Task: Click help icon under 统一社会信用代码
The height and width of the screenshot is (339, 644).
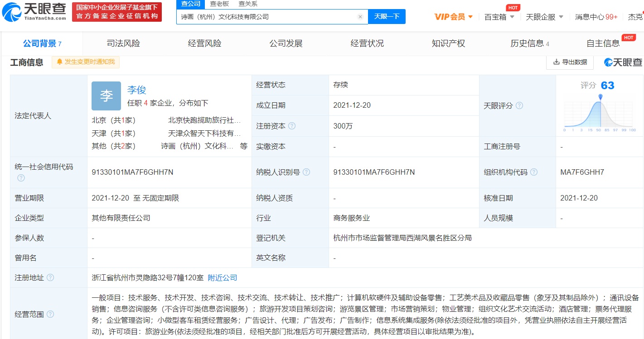Action: pyautogui.click(x=21, y=178)
